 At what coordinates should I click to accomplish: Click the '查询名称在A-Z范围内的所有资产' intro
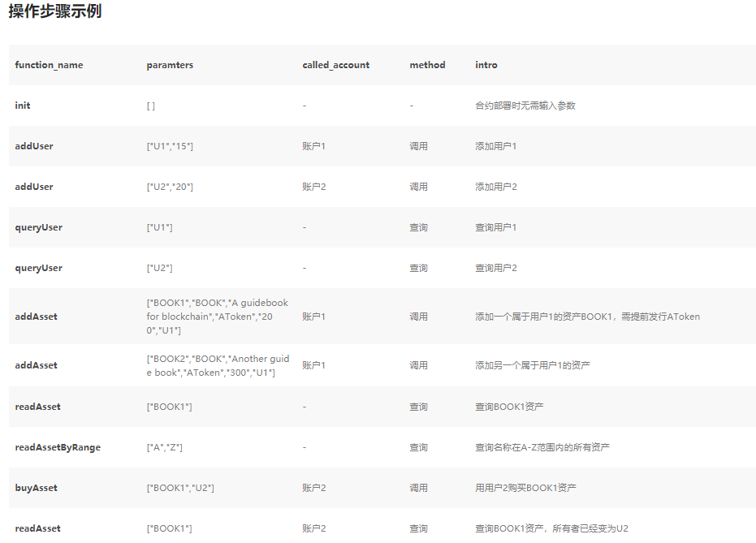coord(542,447)
